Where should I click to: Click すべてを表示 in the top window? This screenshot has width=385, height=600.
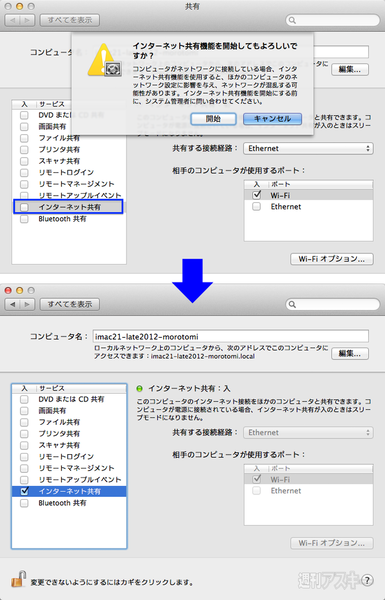[70, 20]
